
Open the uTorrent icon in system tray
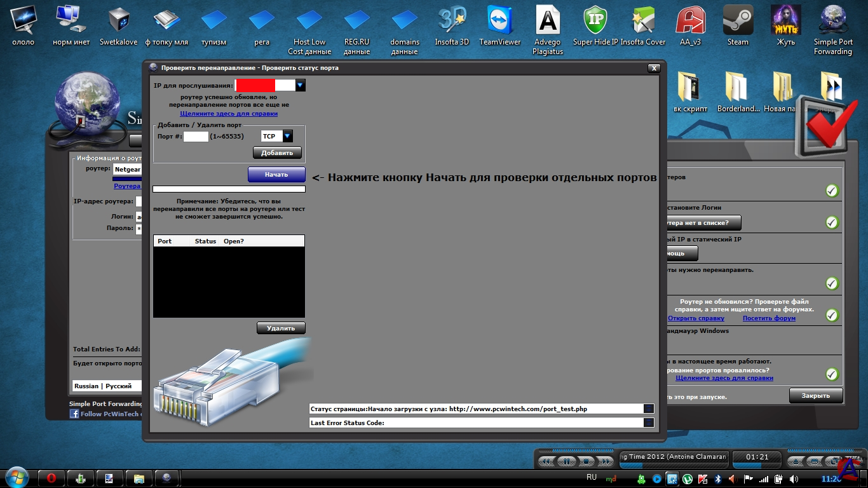click(x=688, y=479)
